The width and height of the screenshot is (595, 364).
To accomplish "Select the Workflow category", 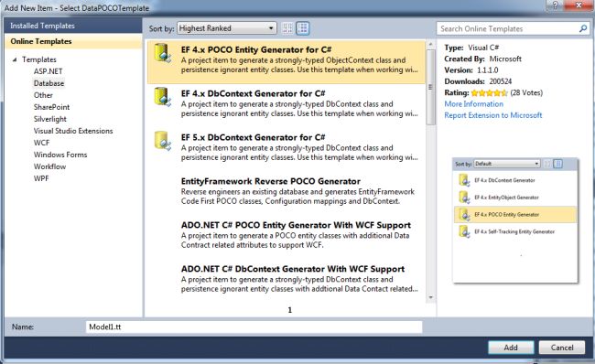I will (49, 166).
